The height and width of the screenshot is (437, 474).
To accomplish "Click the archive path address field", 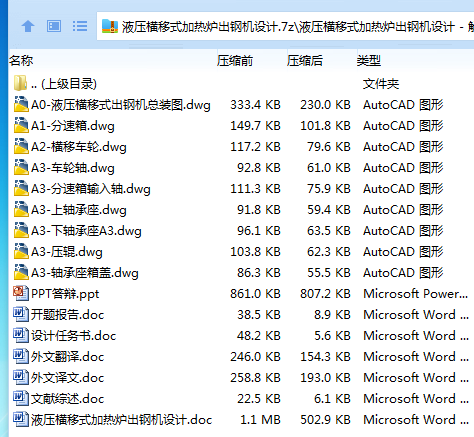I will click(x=285, y=26).
